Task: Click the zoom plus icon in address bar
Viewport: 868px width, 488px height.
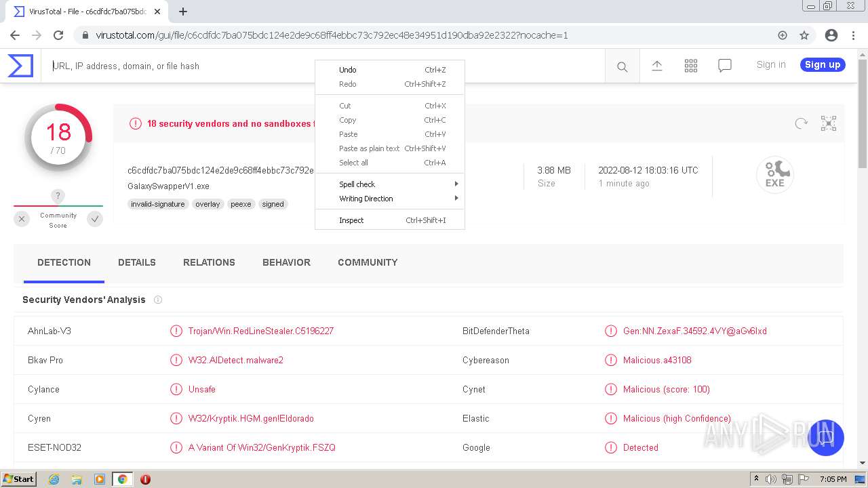Action: (x=783, y=35)
